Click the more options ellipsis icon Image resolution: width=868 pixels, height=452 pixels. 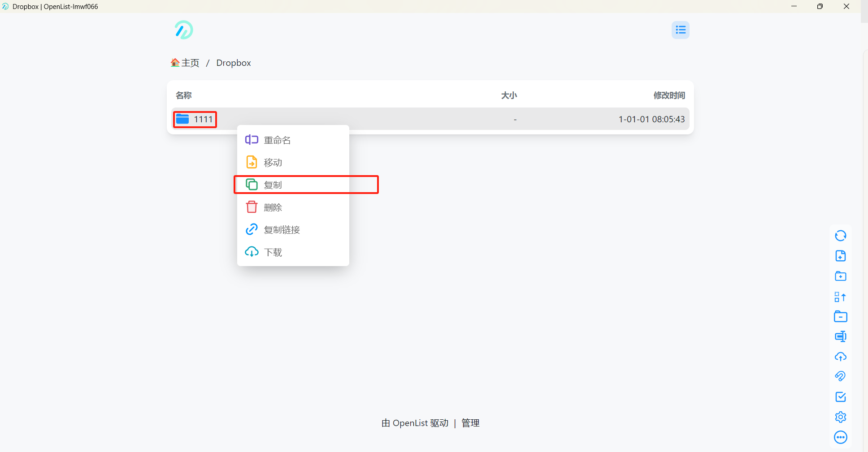[x=841, y=437]
